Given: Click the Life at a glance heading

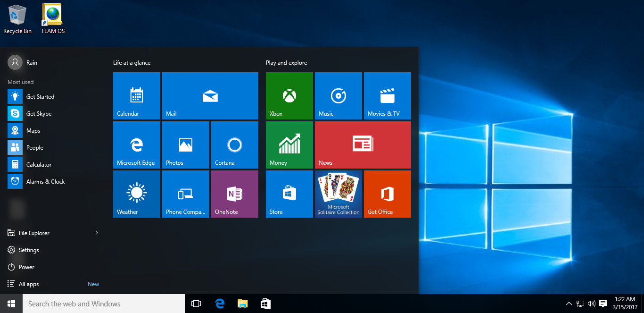Looking at the screenshot, I should tap(132, 63).
